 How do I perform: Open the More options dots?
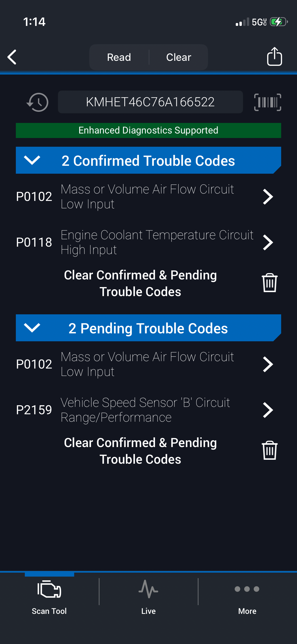point(247,590)
